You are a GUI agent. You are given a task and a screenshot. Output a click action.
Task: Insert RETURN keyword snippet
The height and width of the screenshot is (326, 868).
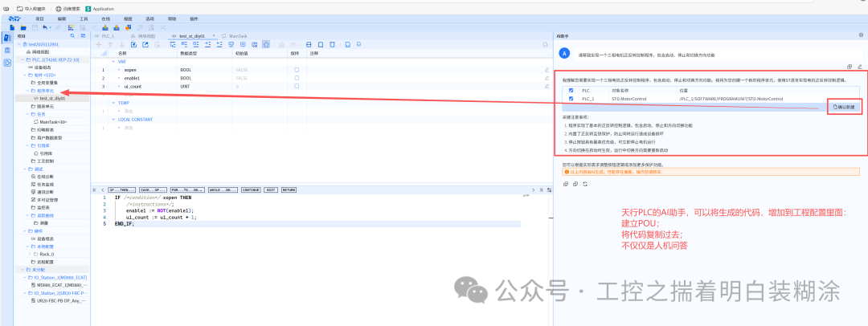pos(289,189)
